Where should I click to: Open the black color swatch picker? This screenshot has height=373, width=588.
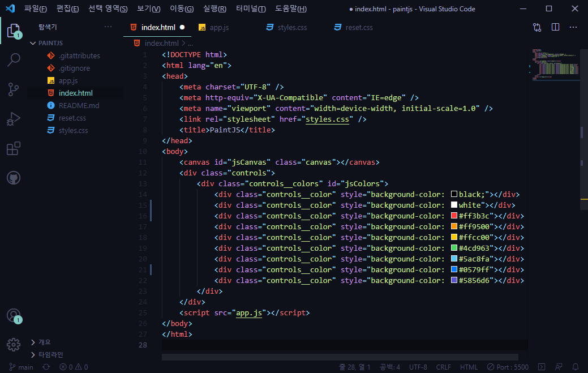[x=454, y=194]
